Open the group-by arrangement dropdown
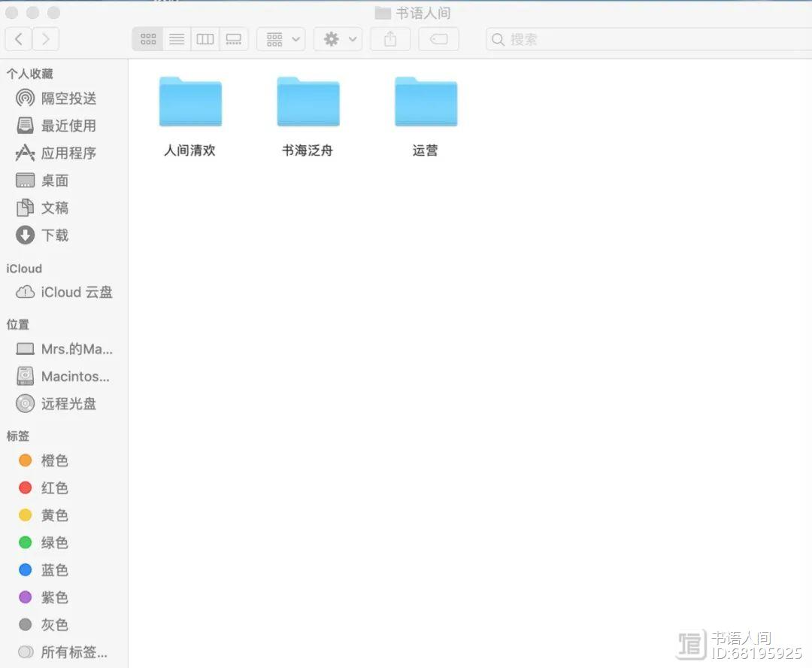Viewport: 812px width, 668px height. (281, 39)
